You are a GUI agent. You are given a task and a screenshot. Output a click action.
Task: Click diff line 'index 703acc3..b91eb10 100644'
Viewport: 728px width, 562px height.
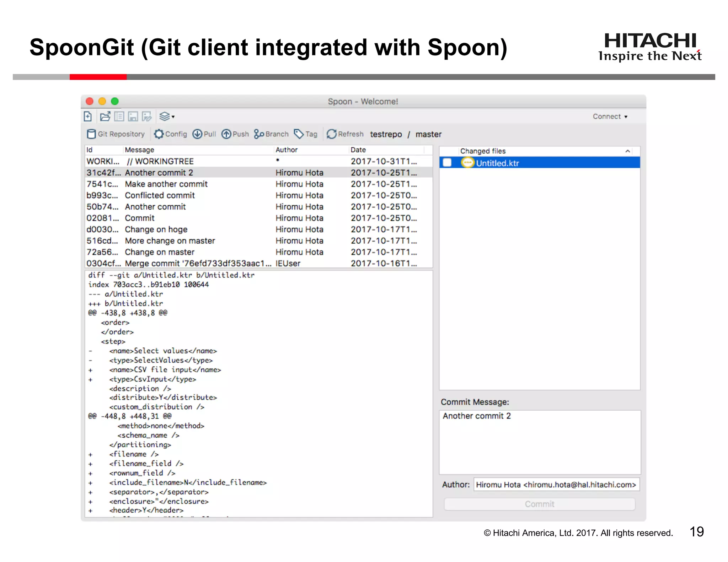pos(148,285)
